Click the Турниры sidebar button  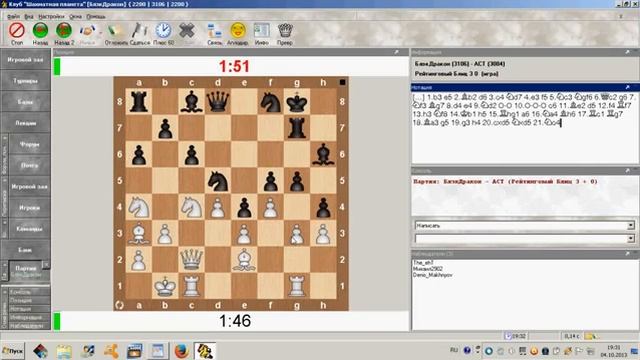click(x=25, y=81)
